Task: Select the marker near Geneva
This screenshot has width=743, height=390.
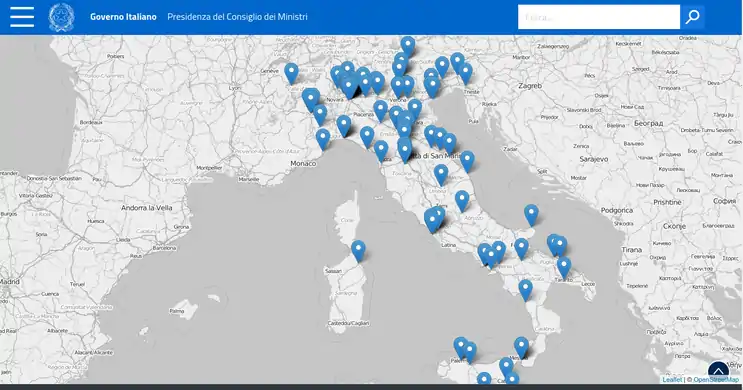Action: coord(291,73)
